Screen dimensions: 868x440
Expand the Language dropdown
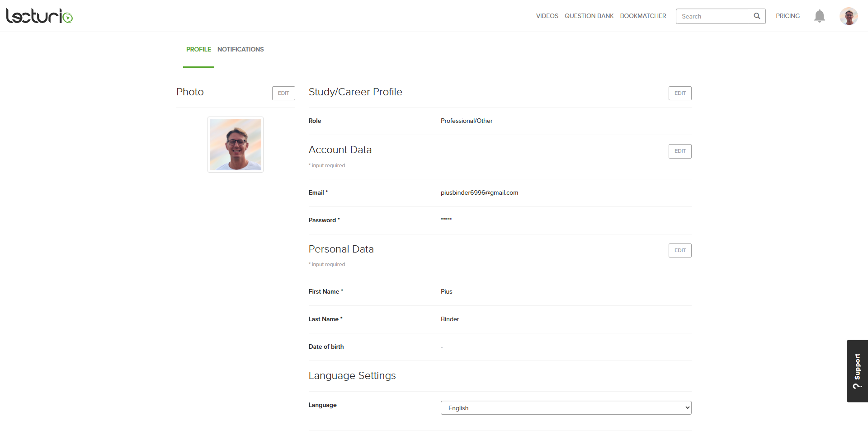click(566, 408)
